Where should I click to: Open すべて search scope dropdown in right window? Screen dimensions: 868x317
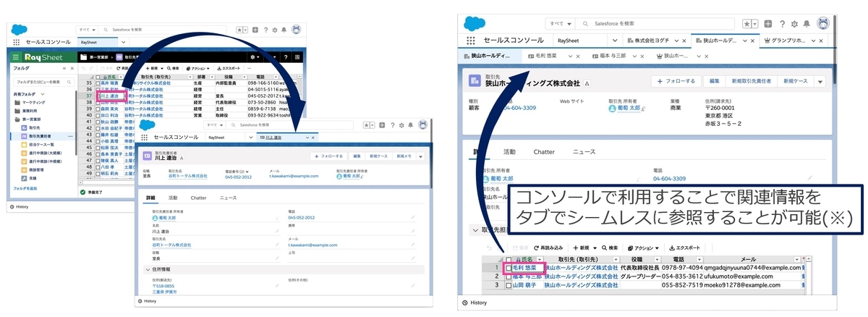click(x=560, y=23)
